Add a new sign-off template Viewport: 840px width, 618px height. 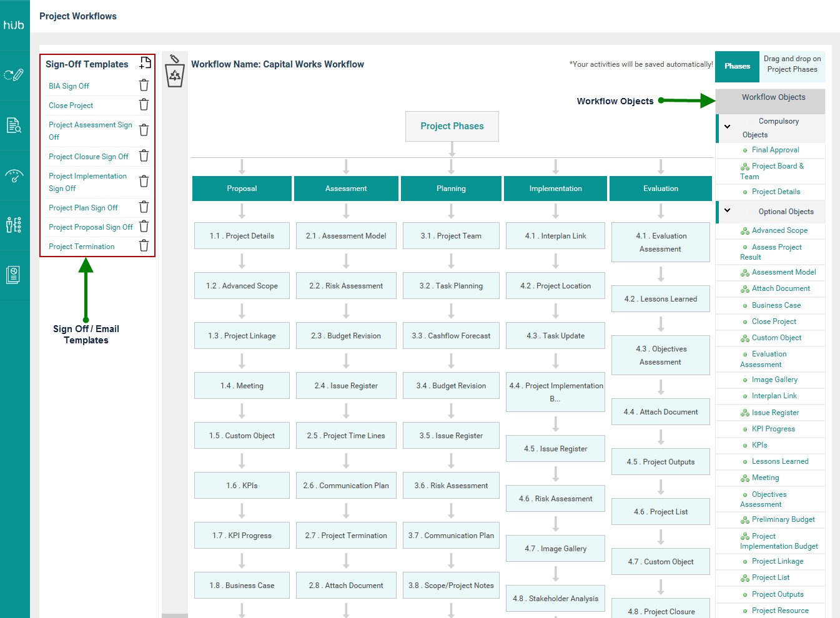coord(145,63)
